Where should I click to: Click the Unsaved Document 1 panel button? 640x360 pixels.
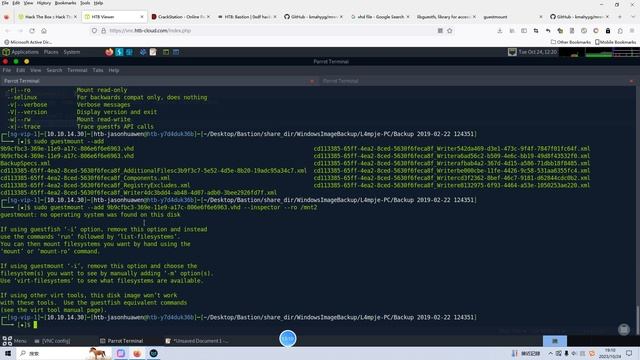coord(197,341)
